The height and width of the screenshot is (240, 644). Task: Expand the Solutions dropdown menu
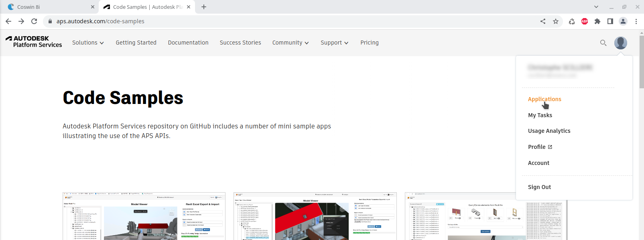[88, 43]
